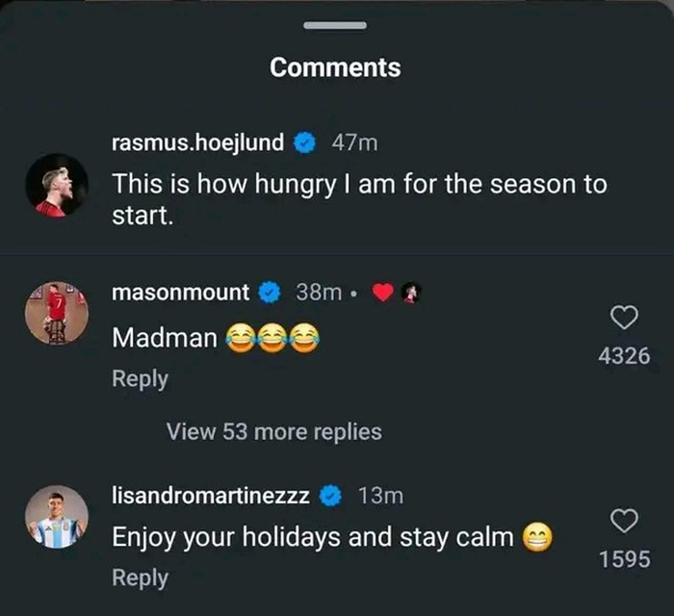Expand View 53 more replies
The width and height of the screenshot is (674, 616).
click(273, 432)
